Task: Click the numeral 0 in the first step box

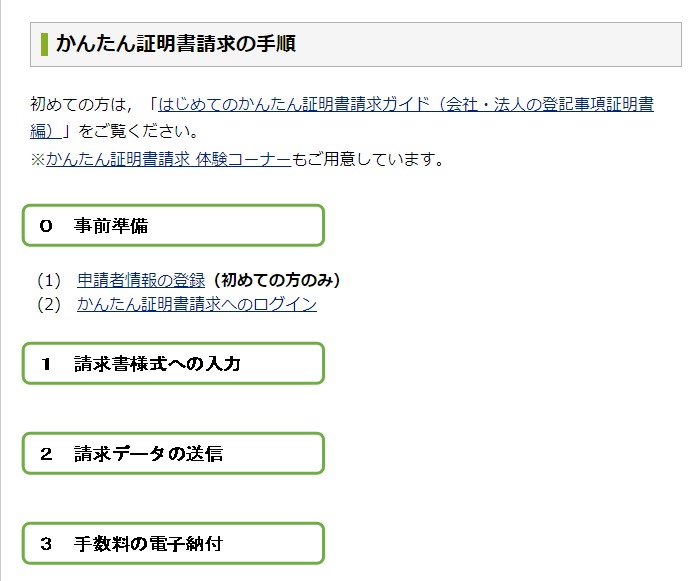Action: click(x=46, y=226)
